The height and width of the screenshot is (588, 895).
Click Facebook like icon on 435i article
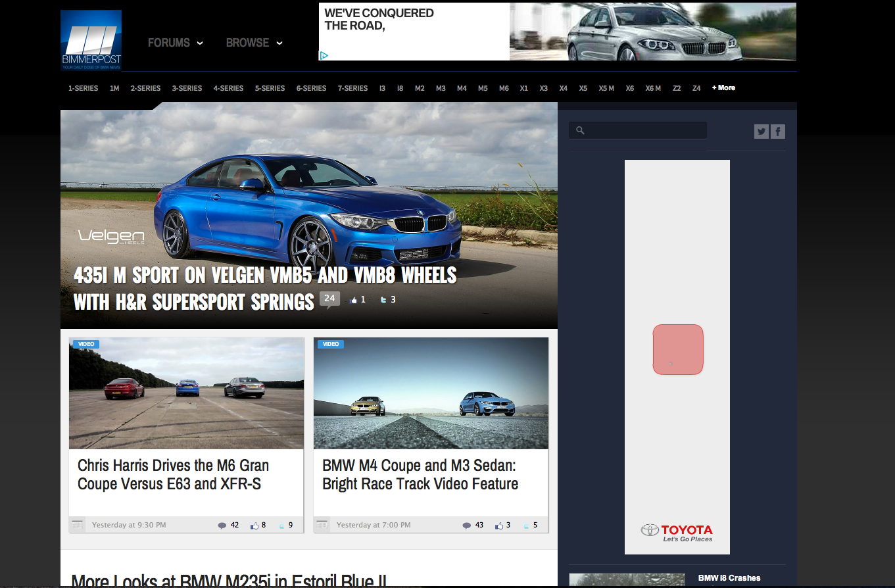pos(354,300)
